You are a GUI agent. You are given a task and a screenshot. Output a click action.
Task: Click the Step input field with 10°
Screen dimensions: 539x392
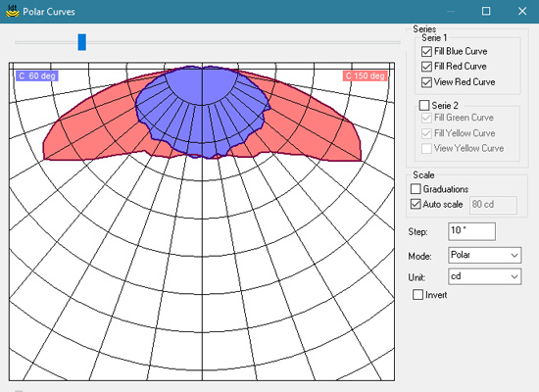[472, 231]
